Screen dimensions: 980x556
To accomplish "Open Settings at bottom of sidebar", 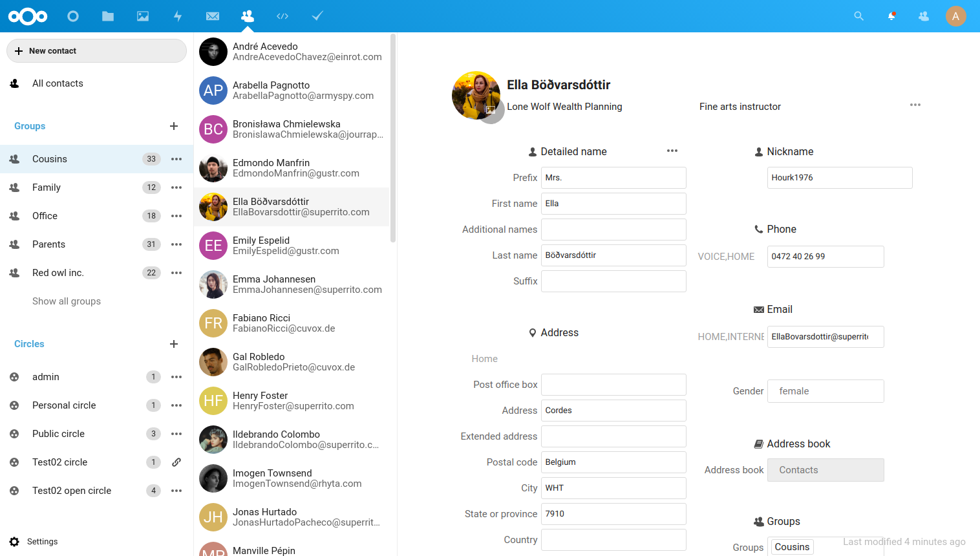I will (x=42, y=542).
